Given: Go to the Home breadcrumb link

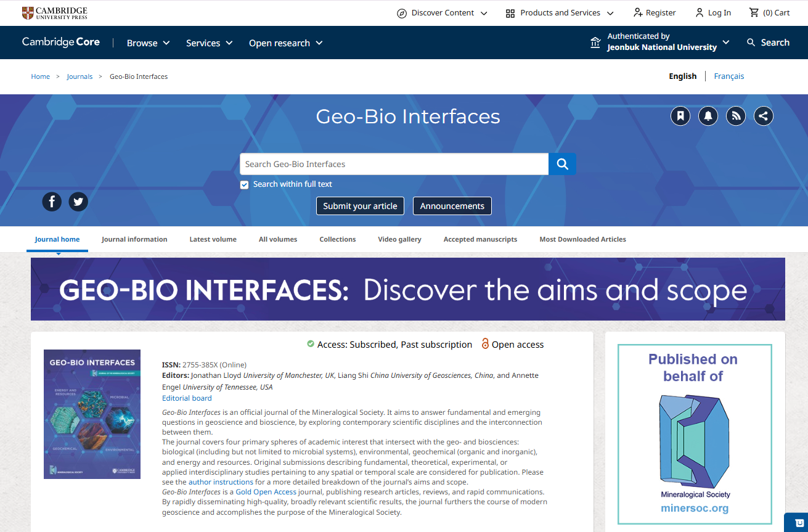Looking at the screenshot, I should click(x=41, y=76).
